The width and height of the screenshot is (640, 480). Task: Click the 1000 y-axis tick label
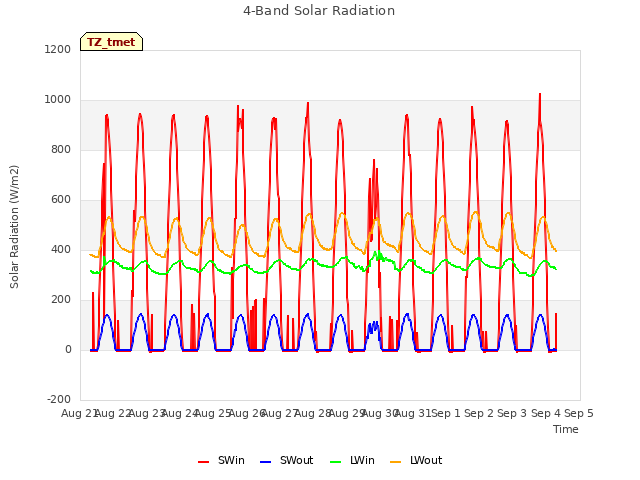(x=58, y=100)
